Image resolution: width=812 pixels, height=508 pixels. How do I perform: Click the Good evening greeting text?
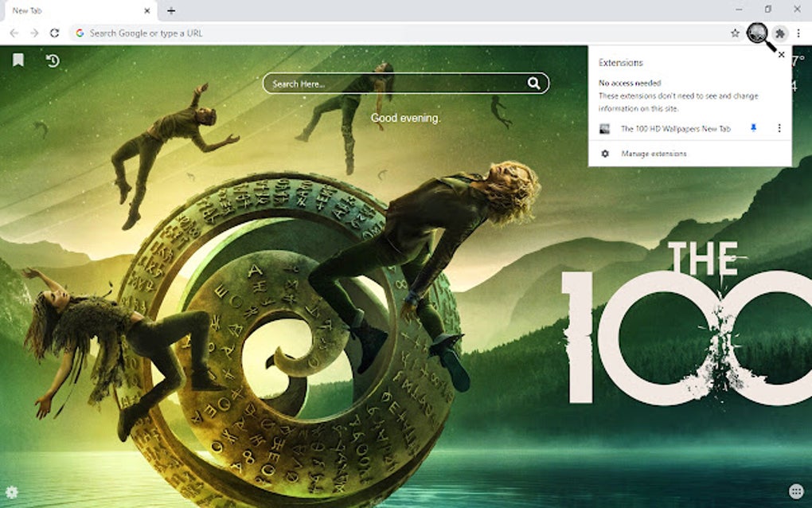[405, 118]
